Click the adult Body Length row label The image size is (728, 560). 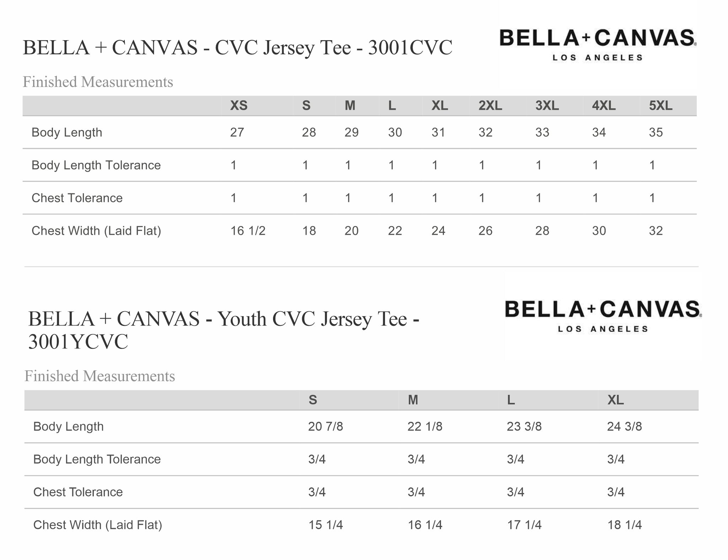(x=67, y=133)
